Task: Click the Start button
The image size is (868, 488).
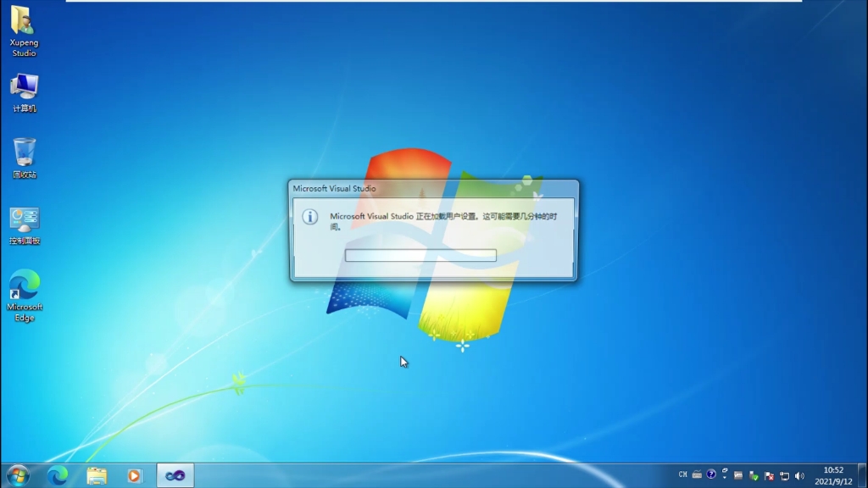Action: [16, 476]
